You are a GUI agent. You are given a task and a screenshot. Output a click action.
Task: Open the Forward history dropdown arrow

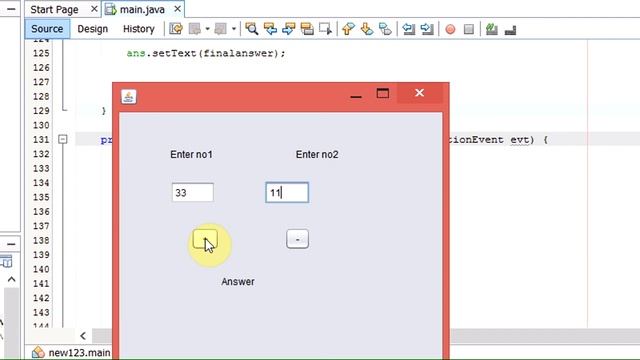[x=234, y=29]
